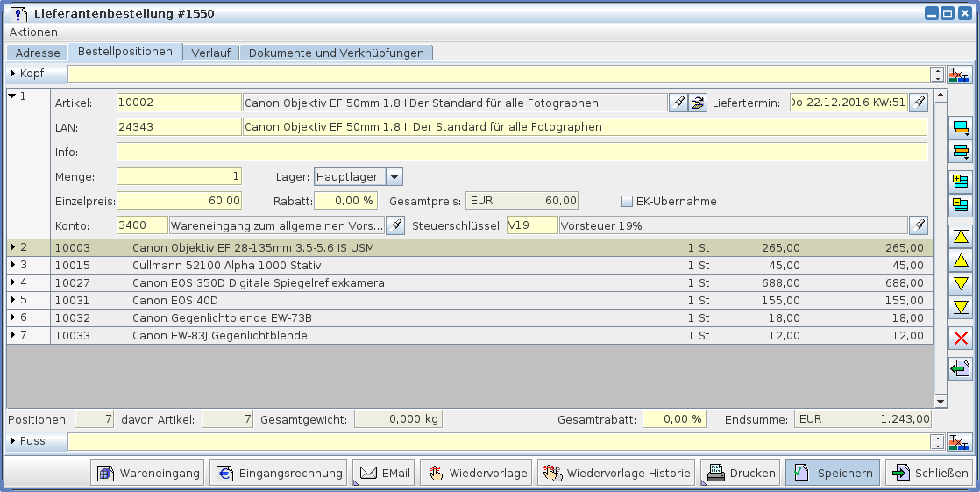The height and width of the screenshot is (492, 980).
Task: Expand position 4 Canon EOS 350D
Action: (x=13, y=282)
